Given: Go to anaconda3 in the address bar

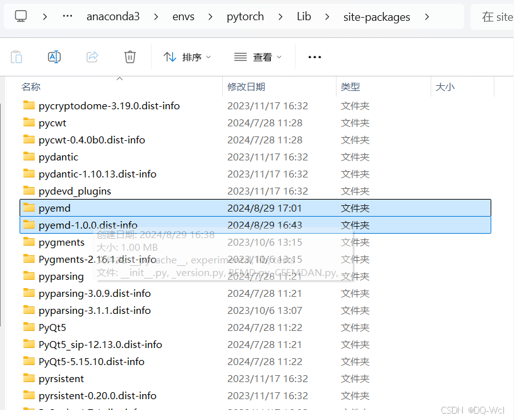Looking at the screenshot, I should pyautogui.click(x=113, y=16).
